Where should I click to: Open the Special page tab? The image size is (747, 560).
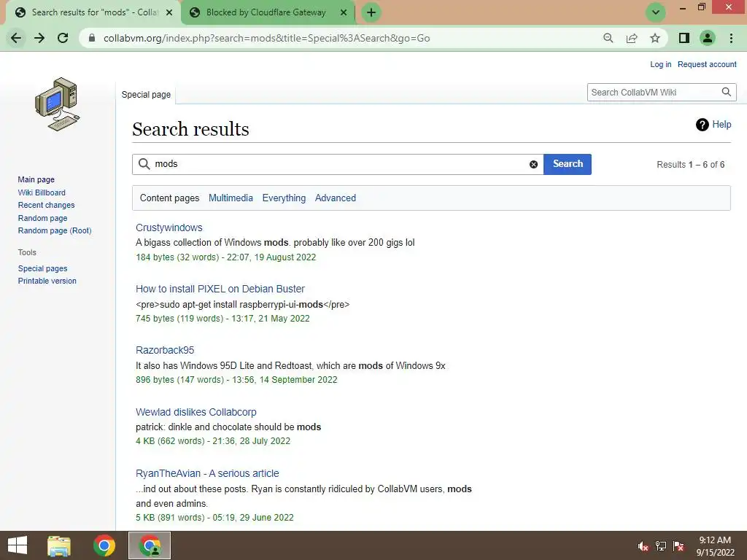pyautogui.click(x=146, y=94)
